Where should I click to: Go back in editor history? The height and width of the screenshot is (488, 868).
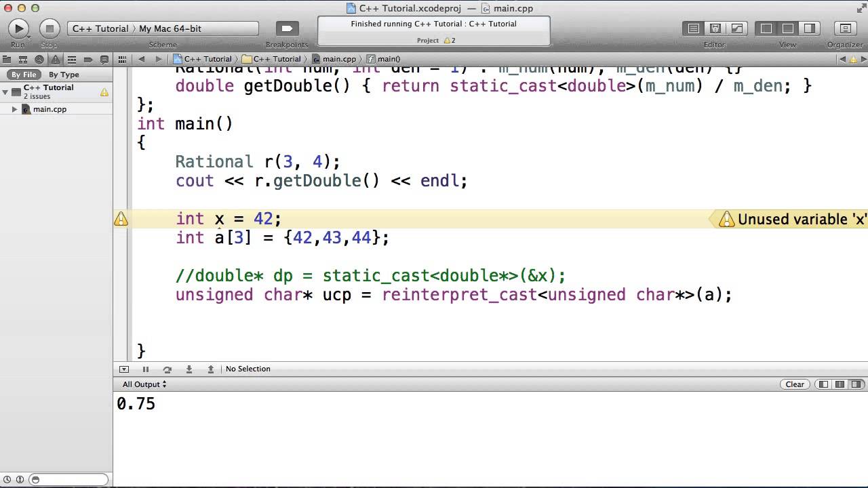(142, 59)
